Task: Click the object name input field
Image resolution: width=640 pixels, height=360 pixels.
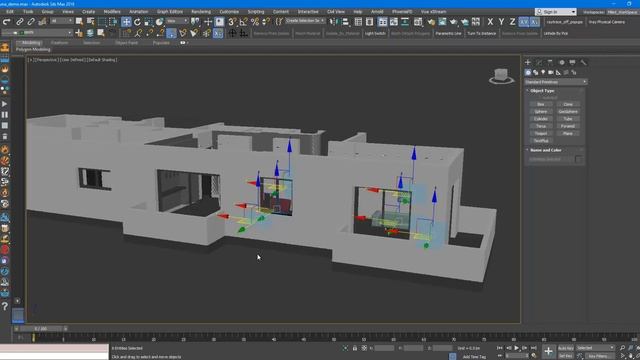Action: (x=551, y=159)
